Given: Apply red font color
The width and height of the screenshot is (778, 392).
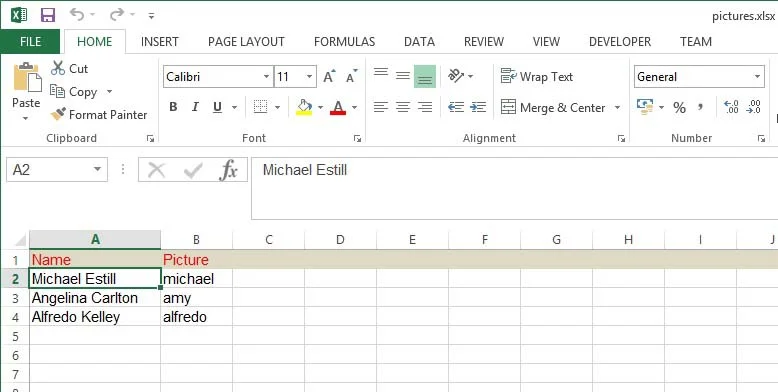Looking at the screenshot, I should click(338, 107).
